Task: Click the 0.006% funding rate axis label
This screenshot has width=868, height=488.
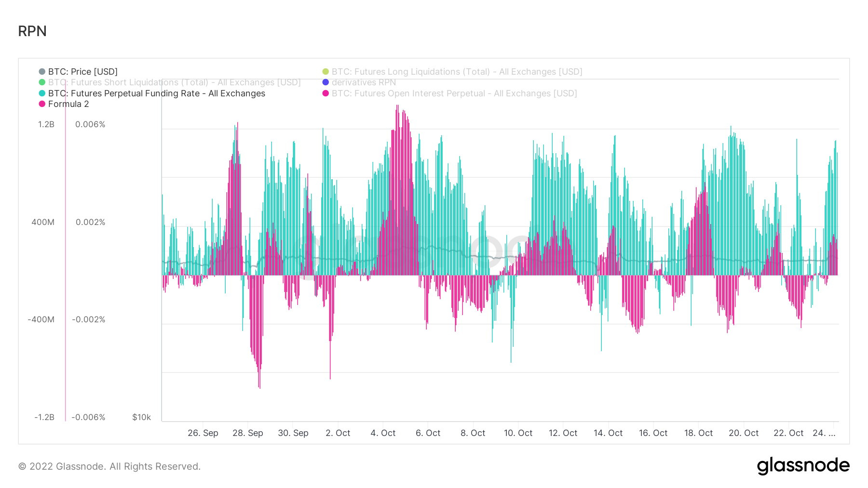Action: tap(90, 124)
